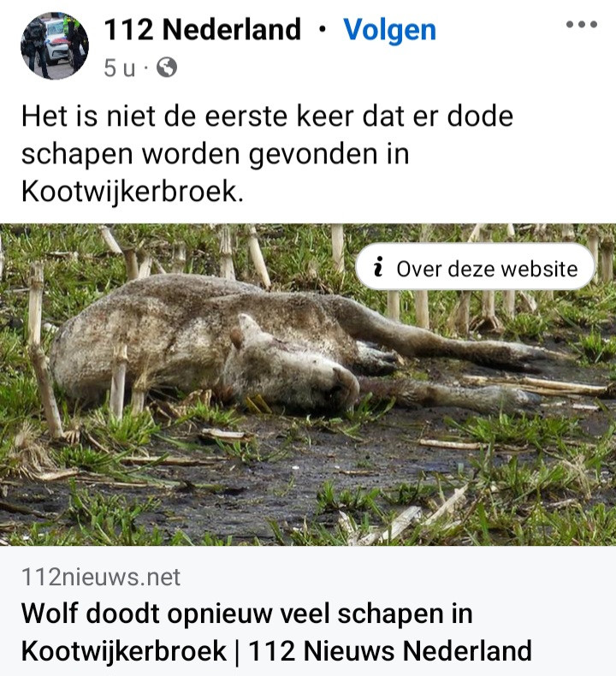Open the "Over deze website" info button
Viewport: 616px width, 676px height.
[x=475, y=267]
